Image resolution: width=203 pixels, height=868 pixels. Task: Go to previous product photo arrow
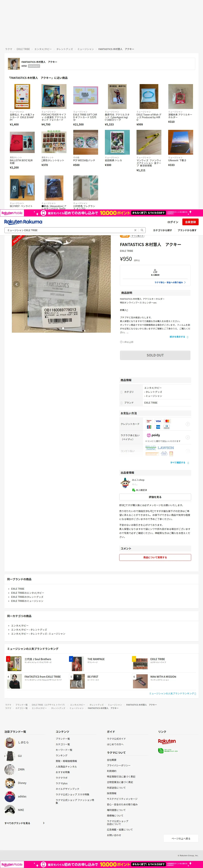pyautogui.click(x=16, y=284)
